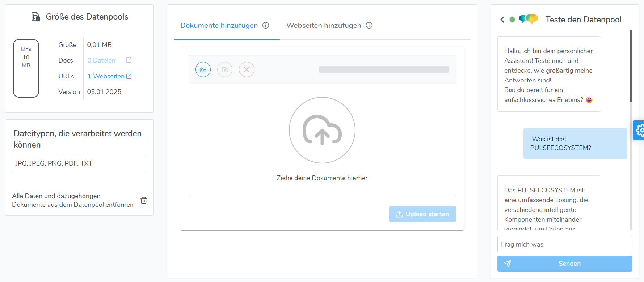Click the info icon beside Webseiten hinzufügen
The width and height of the screenshot is (644, 282).
point(369,25)
